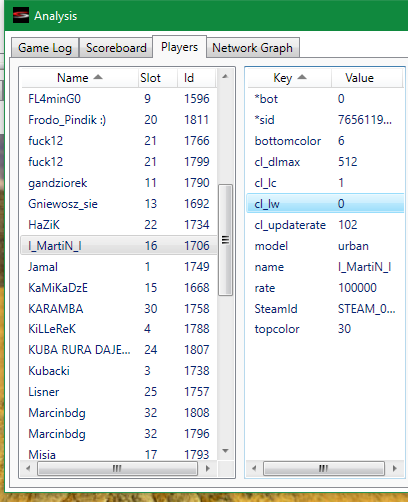408x502 pixels.
Task: Sort info list by Key column header
Action: click(289, 78)
